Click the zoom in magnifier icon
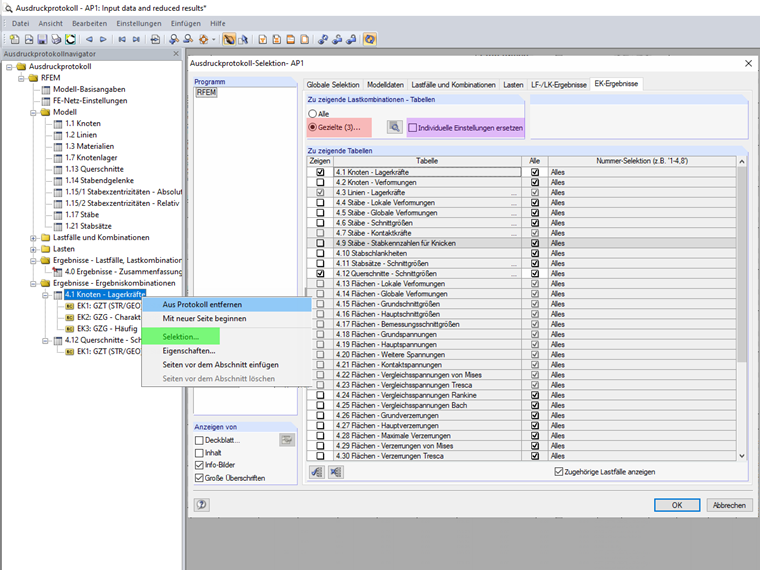The image size is (760, 570). point(174,39)
